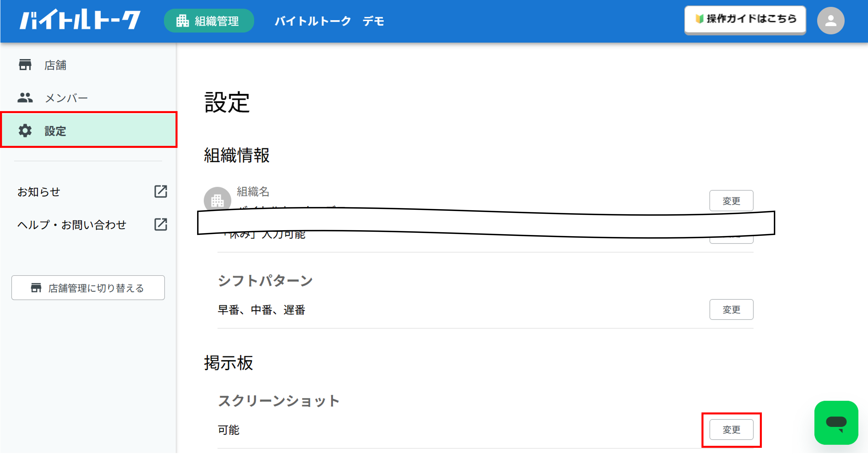The width and height of the screenshot is (868, 460).
Task: Click the building icon in 組織管理 button
Action: 182,21
